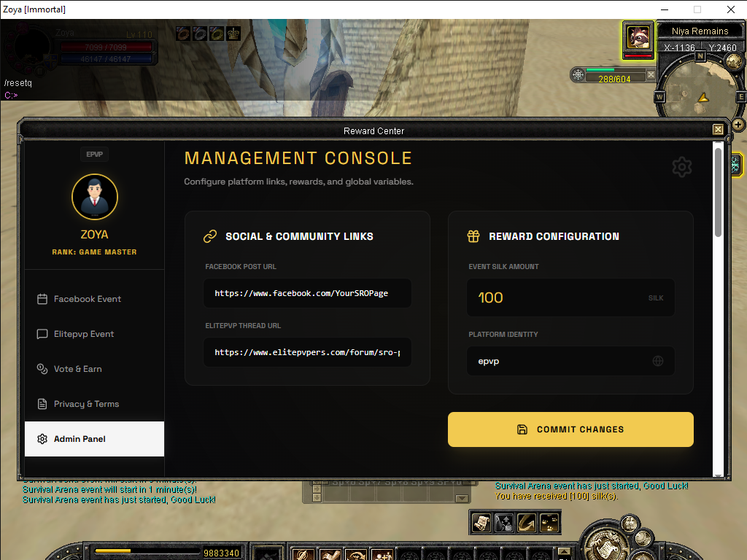Viewport: 747px width, 560px height.
Task: Click the Zoya profile avatar
Action: (x=95, y=197)
